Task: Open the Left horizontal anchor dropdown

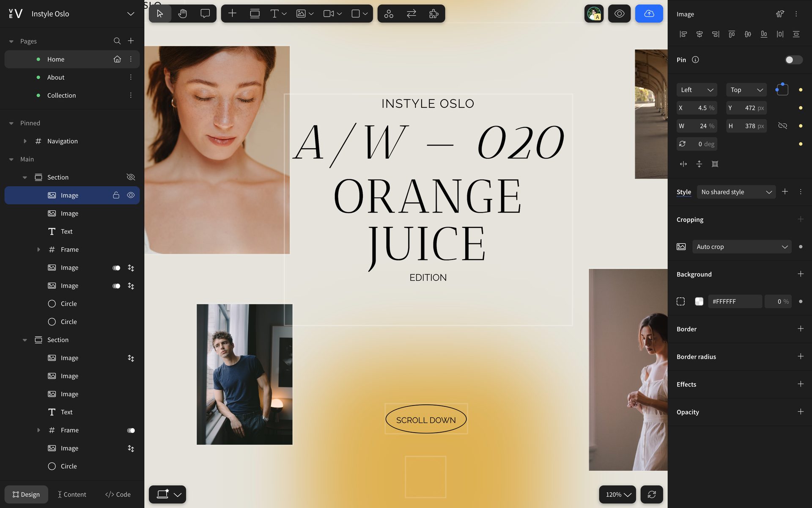Action: 697,90
